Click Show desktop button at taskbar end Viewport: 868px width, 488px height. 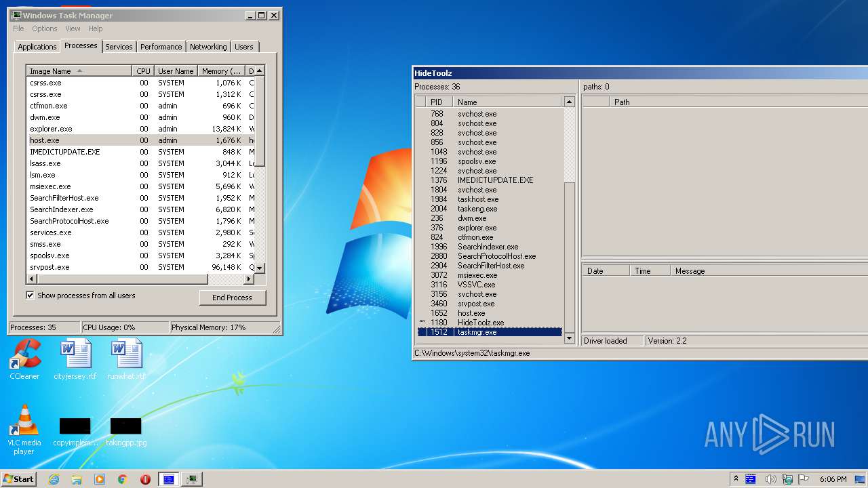click(861, 479)
